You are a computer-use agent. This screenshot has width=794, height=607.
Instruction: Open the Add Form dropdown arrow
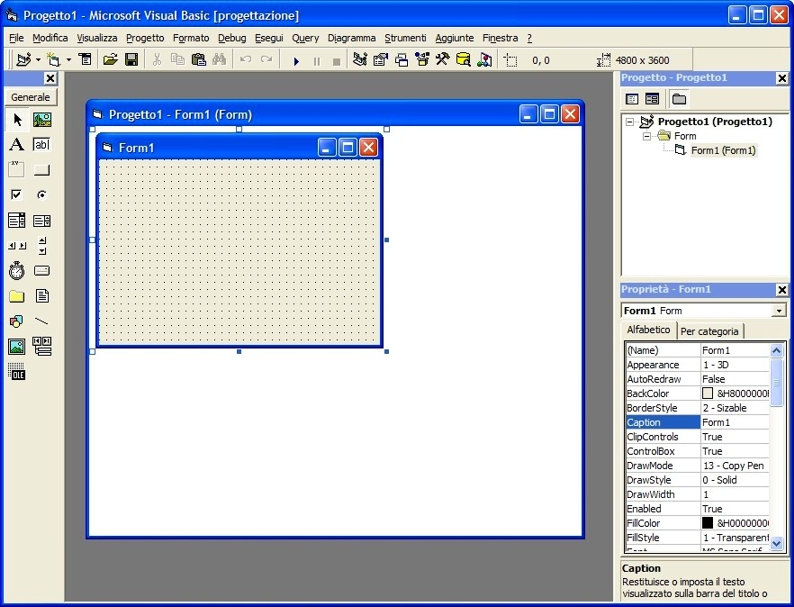click(x=69, y=60)
